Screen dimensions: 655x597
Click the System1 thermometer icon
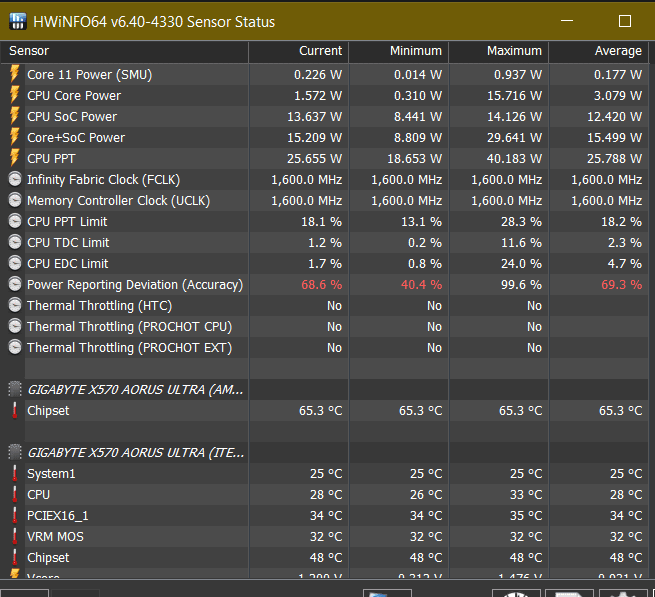[15, 473]
